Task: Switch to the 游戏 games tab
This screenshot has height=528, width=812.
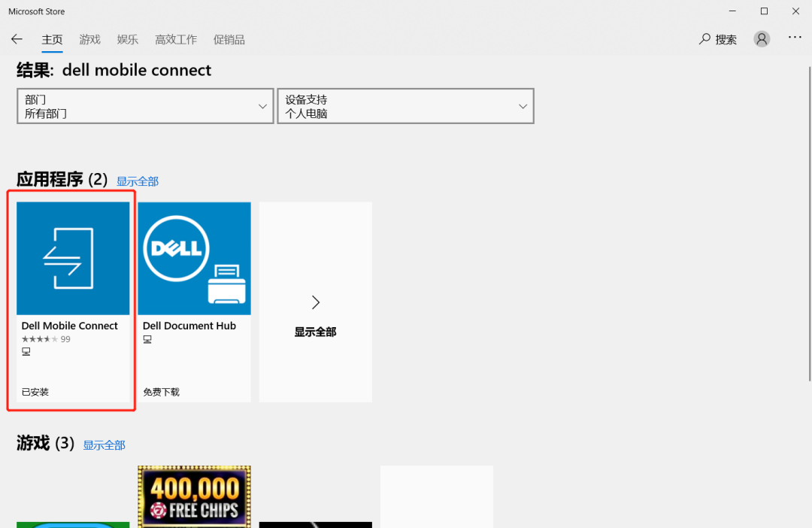Action: click(89, 39)
